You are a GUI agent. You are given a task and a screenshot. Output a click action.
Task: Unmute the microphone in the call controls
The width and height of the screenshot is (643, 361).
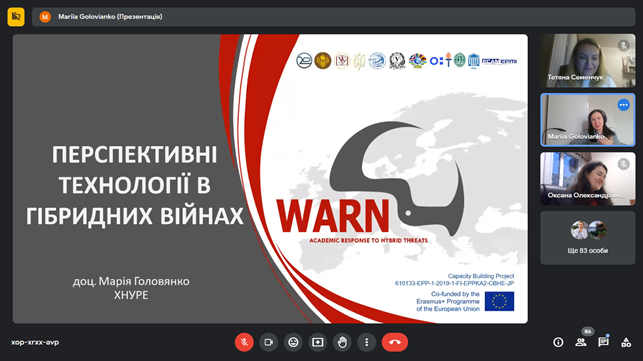point(244,342)
